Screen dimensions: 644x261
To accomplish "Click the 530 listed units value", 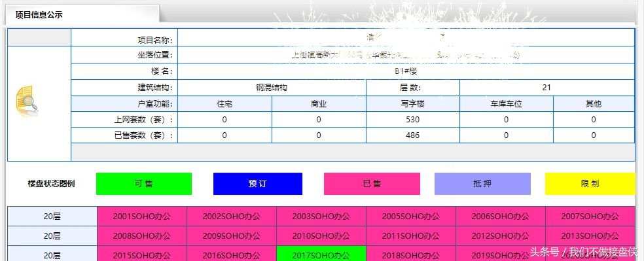I will pyautogui.click(x=412, y=120).
